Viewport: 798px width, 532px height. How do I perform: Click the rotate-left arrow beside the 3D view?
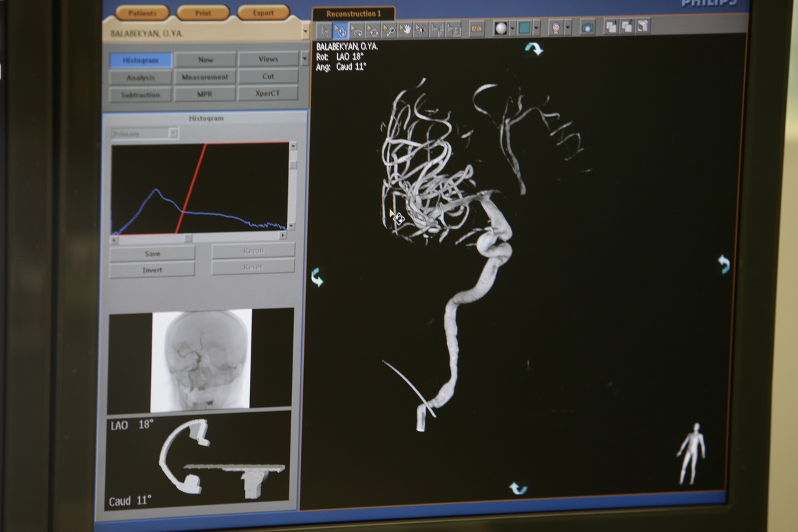click(317, 277)
